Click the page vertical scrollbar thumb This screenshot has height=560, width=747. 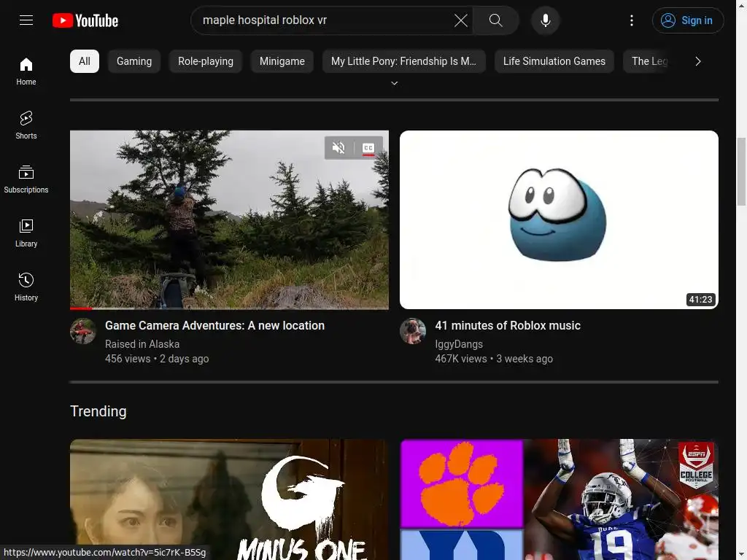tap(741, 171)
